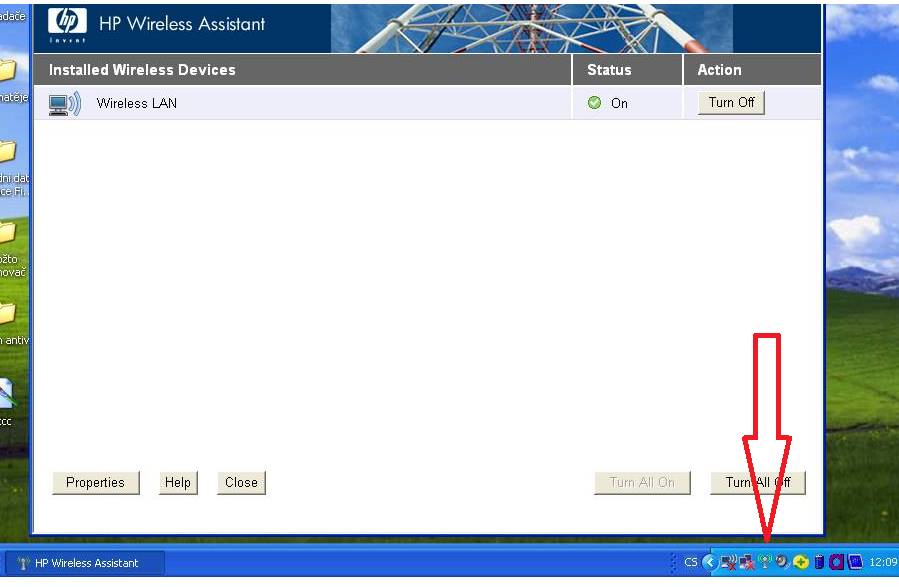Select the Wireless LAN device icon

tap(65, 104)
